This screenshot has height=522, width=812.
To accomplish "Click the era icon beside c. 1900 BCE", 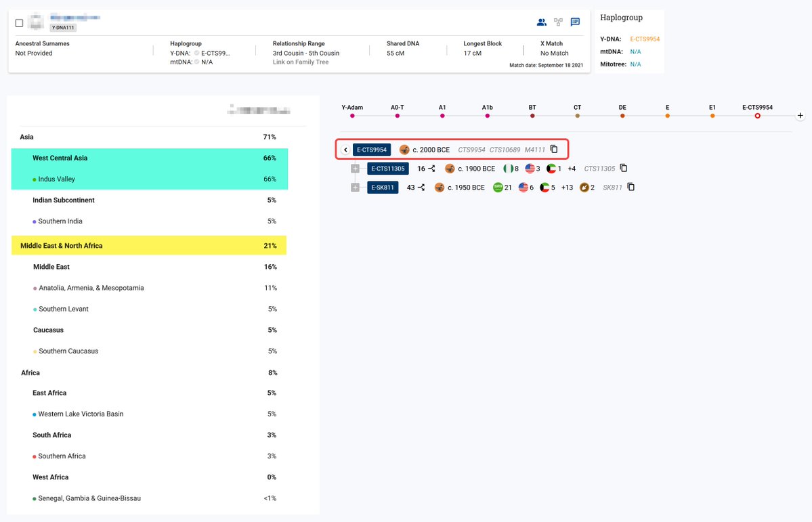I will 450,169.
